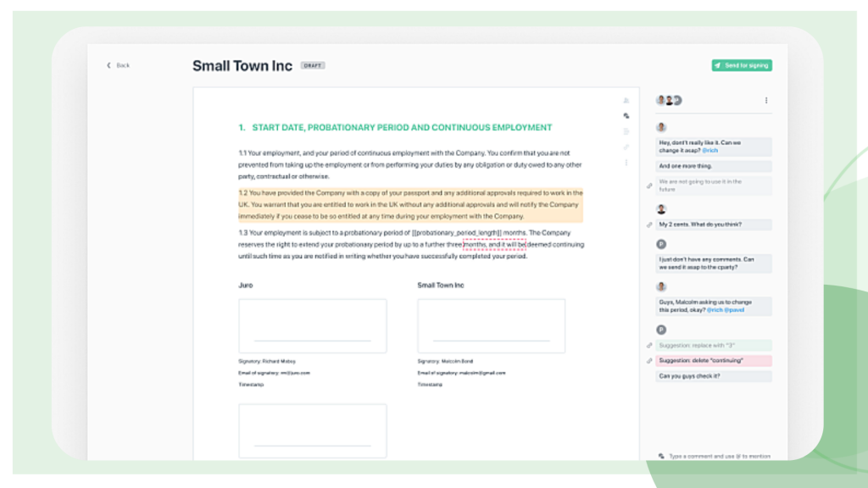Click the document summary icon in right sidebar
This screenshot has height=488, width=868.
pyautogui.click(x=626, y=131)
